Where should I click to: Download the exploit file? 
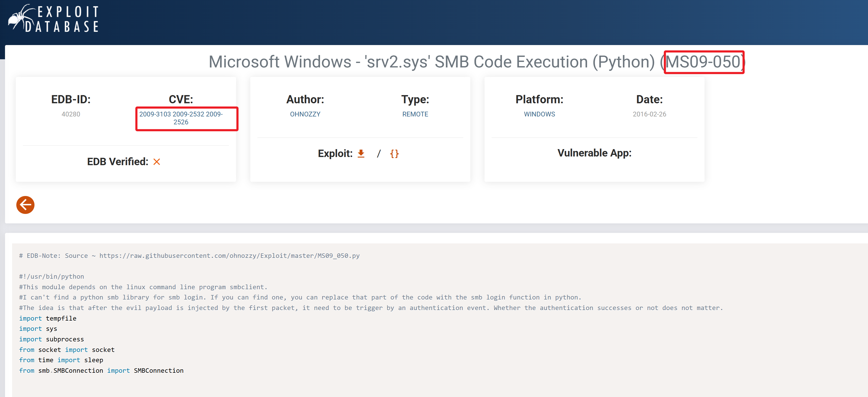[x=361, y=154]
